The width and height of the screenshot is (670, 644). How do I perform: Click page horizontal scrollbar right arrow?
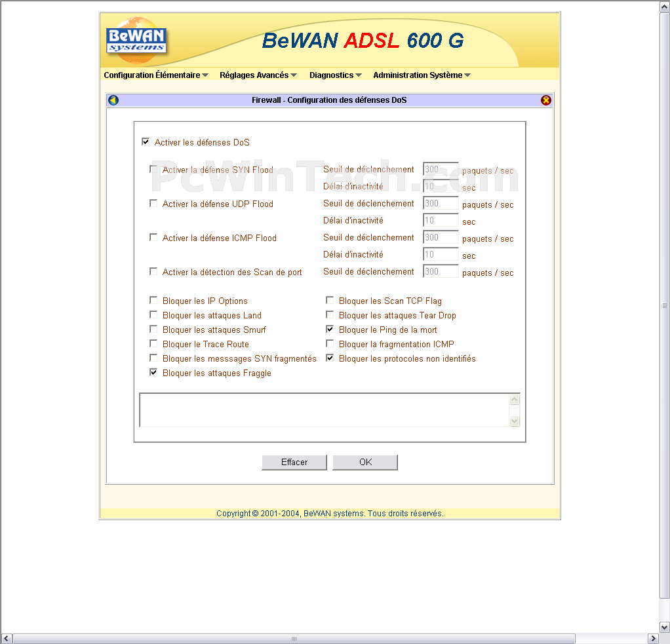(x=654, y=639)
